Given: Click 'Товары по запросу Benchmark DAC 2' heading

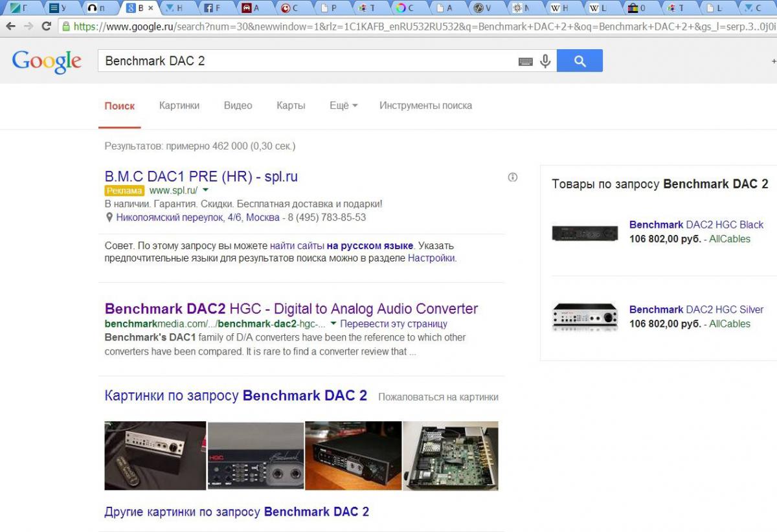Looking at the screenshot, I should [660, 184].
